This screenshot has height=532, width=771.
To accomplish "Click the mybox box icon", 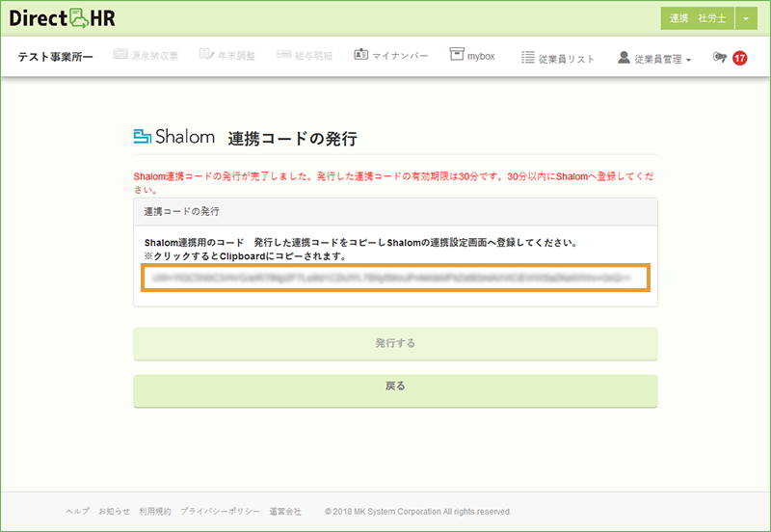I will pyautogui.click(x=457, y=54).
